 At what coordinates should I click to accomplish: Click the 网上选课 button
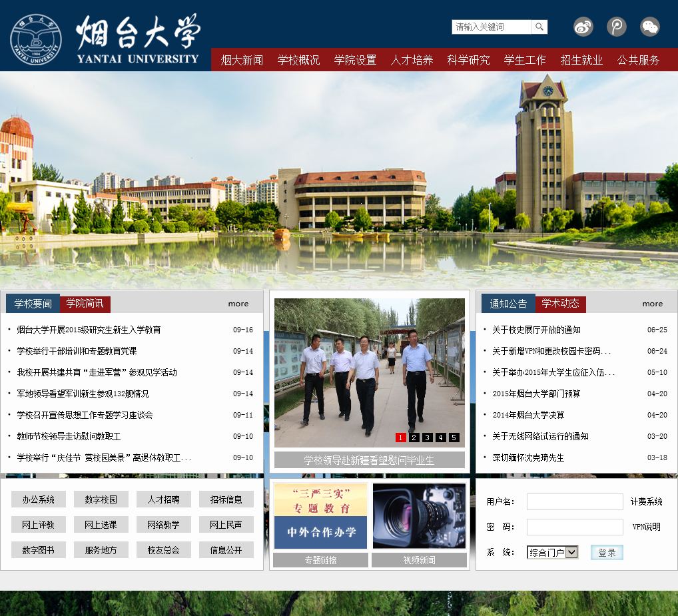pyautogui.click(x=101, y=524)
